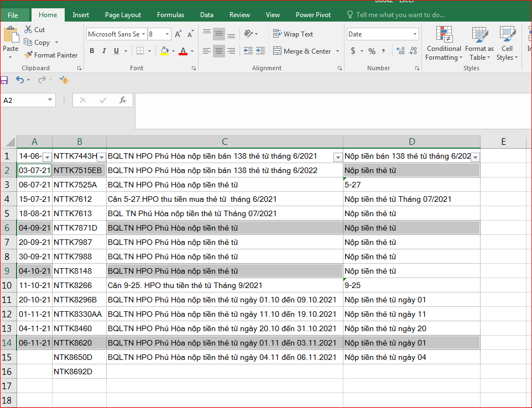This screenshot has height=408, width=532.
Task: Switch to the View tab
Action: [273, 15]
